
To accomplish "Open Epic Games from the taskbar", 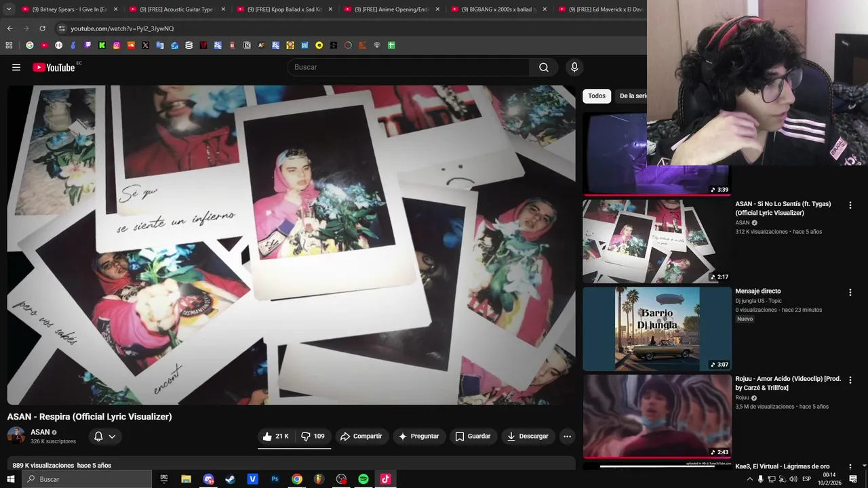I will point(164,479).
